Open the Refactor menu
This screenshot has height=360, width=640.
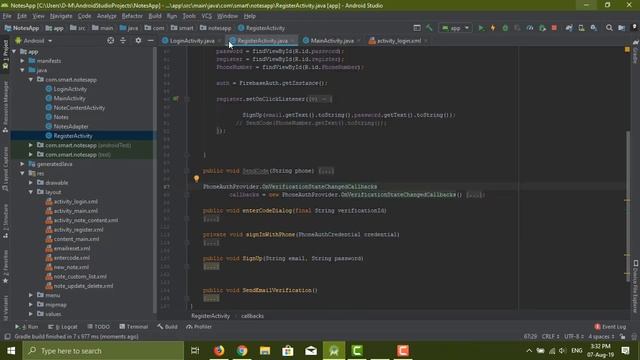[132, 16]
